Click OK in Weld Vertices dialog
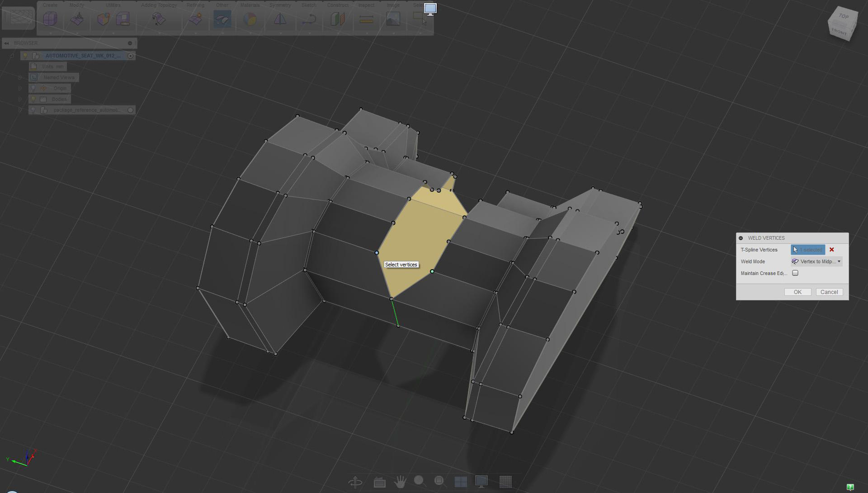 tap(797, 292)
